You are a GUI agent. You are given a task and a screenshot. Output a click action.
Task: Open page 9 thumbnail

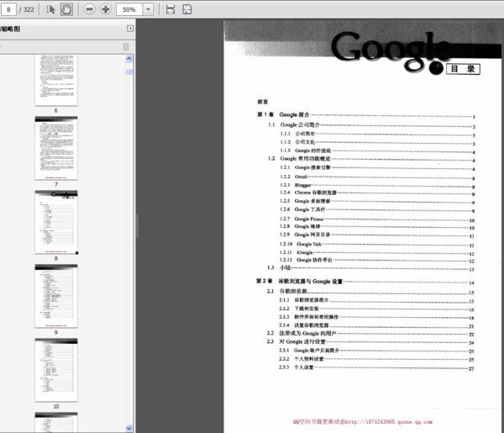tap(56, 296)
